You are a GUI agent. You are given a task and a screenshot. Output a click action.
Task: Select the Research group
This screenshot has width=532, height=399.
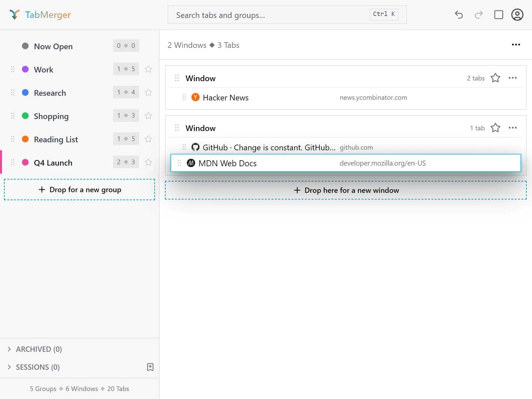[80, 92]
